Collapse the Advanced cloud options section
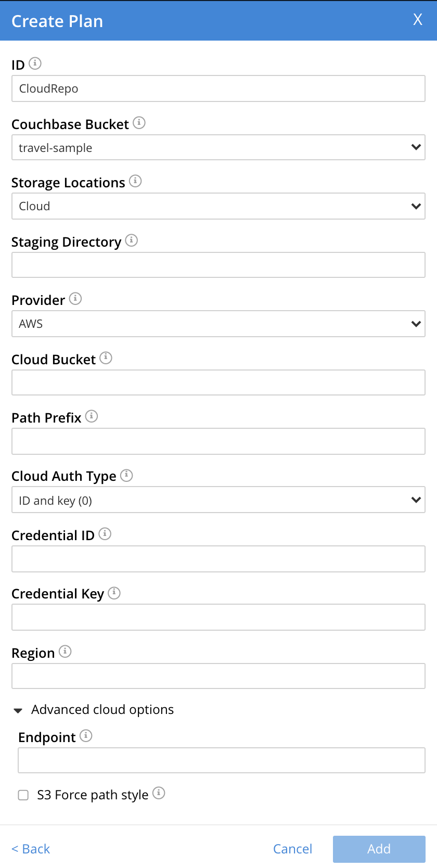Screen dimensions: 437x868 pos(18,710)
